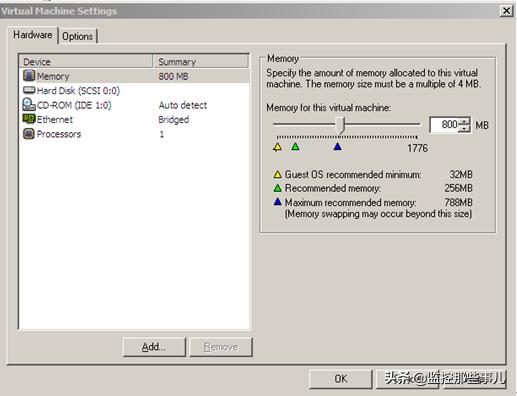
Task: Click the 788MB maximum recommended value
Action: pos(459,202)
